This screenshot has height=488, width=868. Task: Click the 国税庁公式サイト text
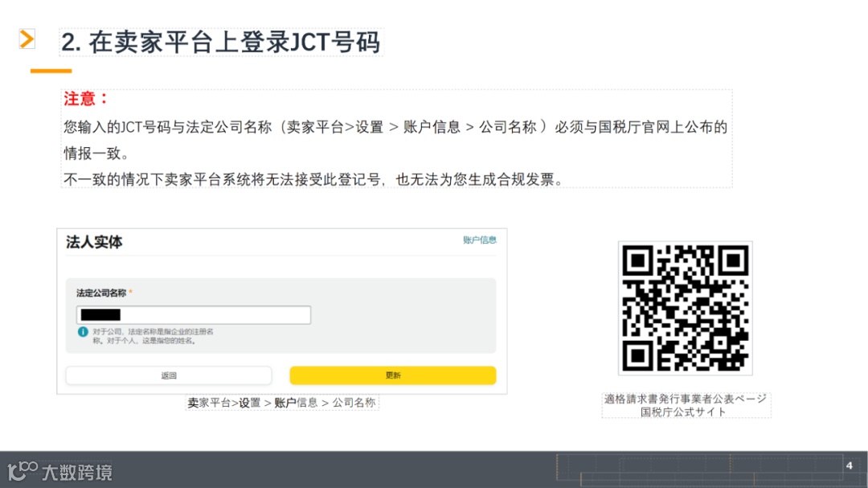coord(682,412)
